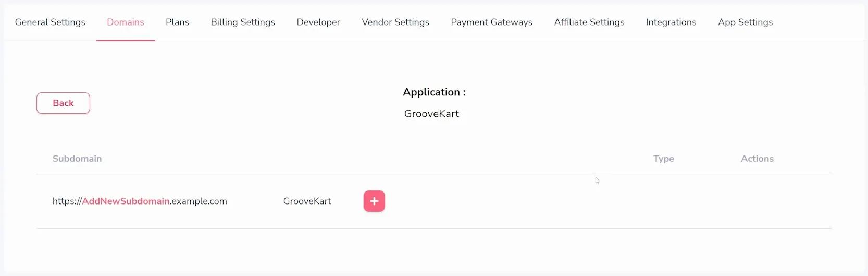Click GrooveKart text in the subdomain row

click(307, 201)
